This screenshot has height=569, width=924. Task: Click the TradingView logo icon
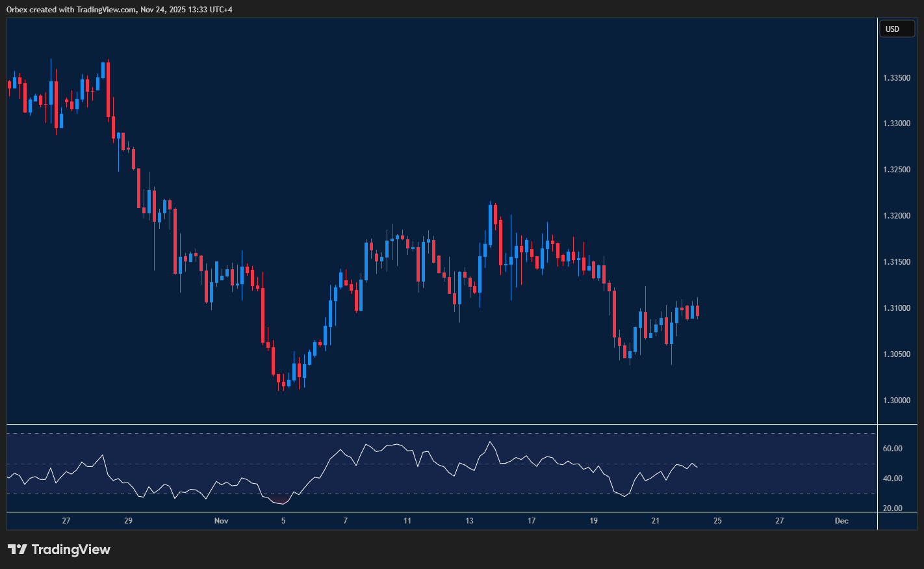[x=18, y=549]
